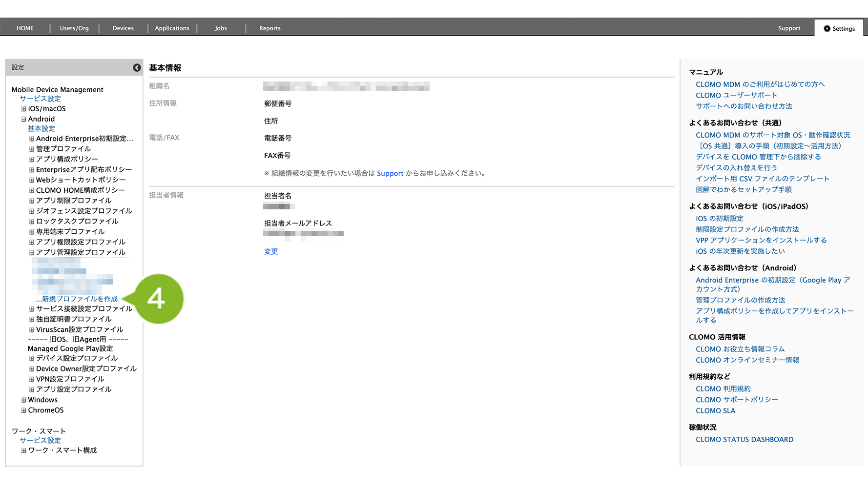The image size is (868, 488).
Task: Collapse the 設定 sidebar with the arrow icon
Action: click(x=137, y=68)
